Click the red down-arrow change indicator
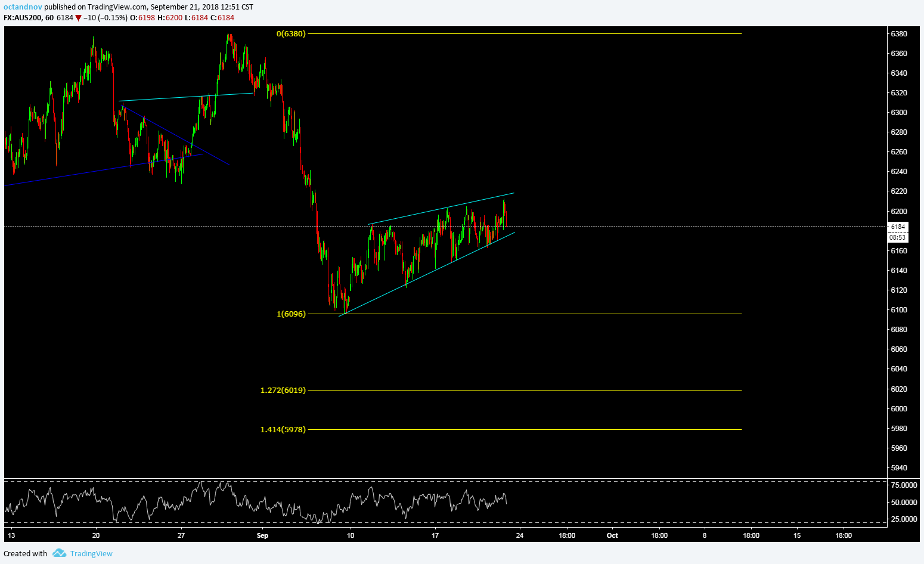 click(x=78, y=18)
